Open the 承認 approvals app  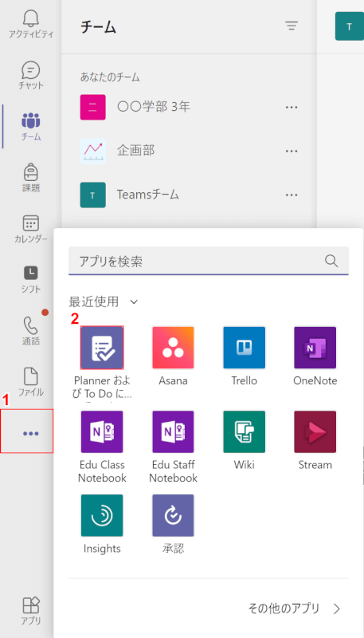(173, 515)
